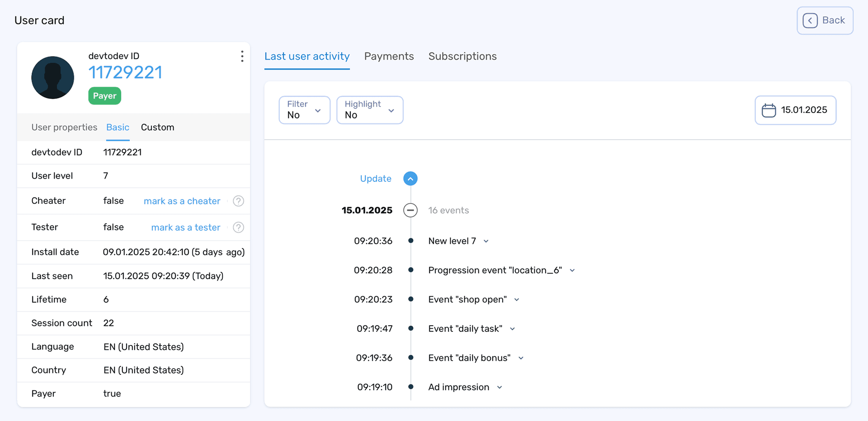
Task: Open the calendar date picker icon
Action: click(769, 110)
